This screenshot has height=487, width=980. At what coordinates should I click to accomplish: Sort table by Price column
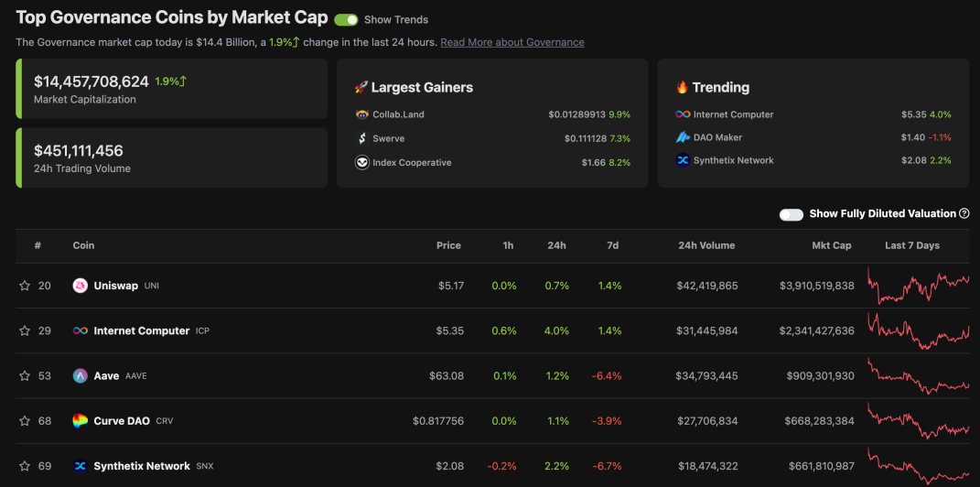coord(448,245)
